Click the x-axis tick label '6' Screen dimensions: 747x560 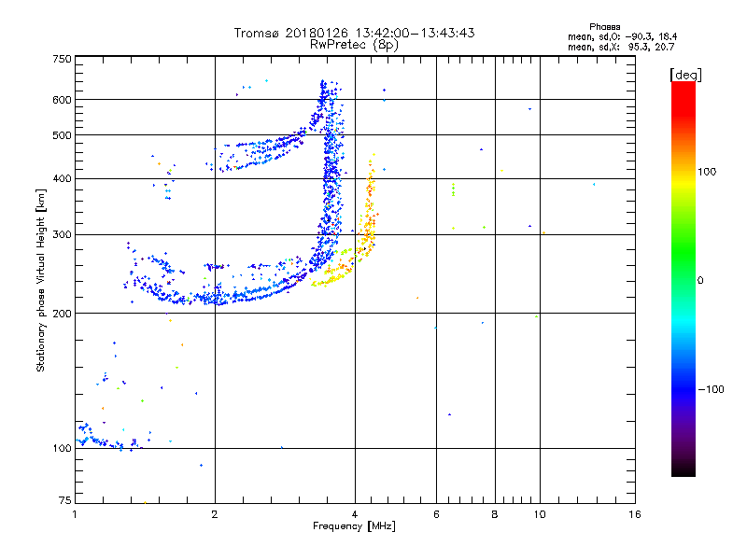pos(436,514)
